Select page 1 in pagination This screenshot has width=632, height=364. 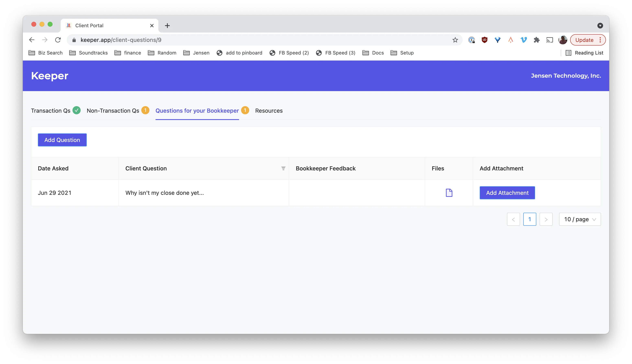point(530,219)
